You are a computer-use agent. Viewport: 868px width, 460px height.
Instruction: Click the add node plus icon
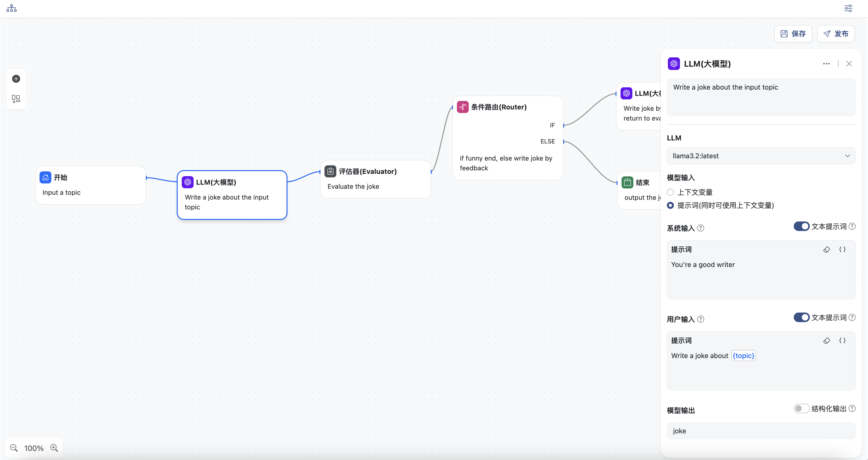click(x=16, y=79)
